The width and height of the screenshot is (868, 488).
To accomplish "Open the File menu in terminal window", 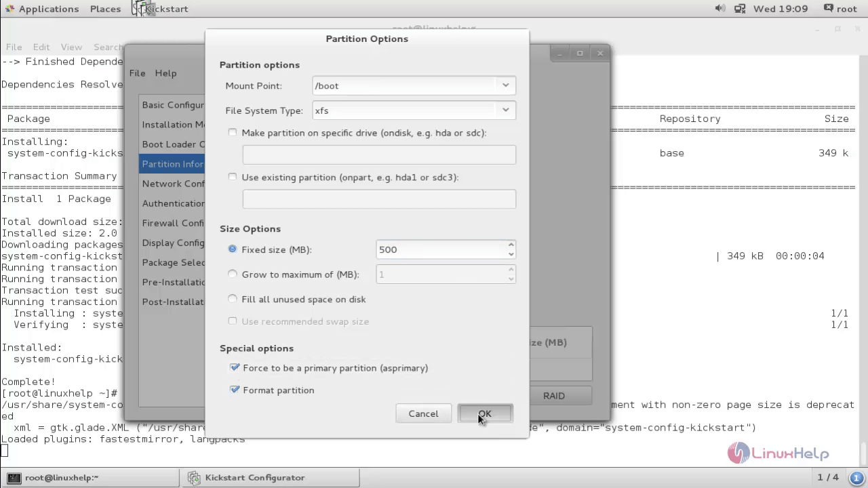I will [14, 47].
